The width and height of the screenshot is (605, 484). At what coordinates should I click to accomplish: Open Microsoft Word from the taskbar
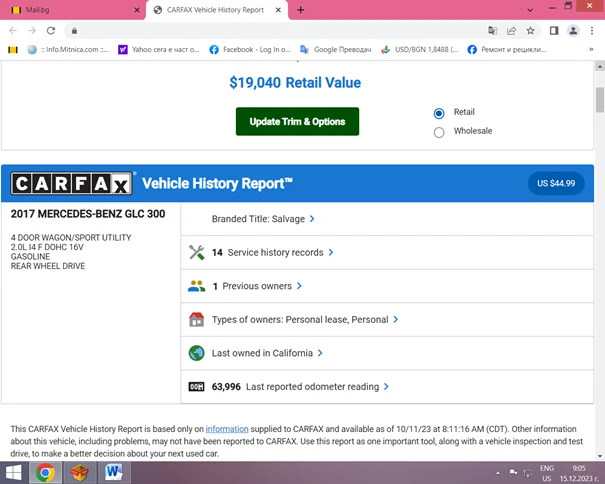(112, 472)
